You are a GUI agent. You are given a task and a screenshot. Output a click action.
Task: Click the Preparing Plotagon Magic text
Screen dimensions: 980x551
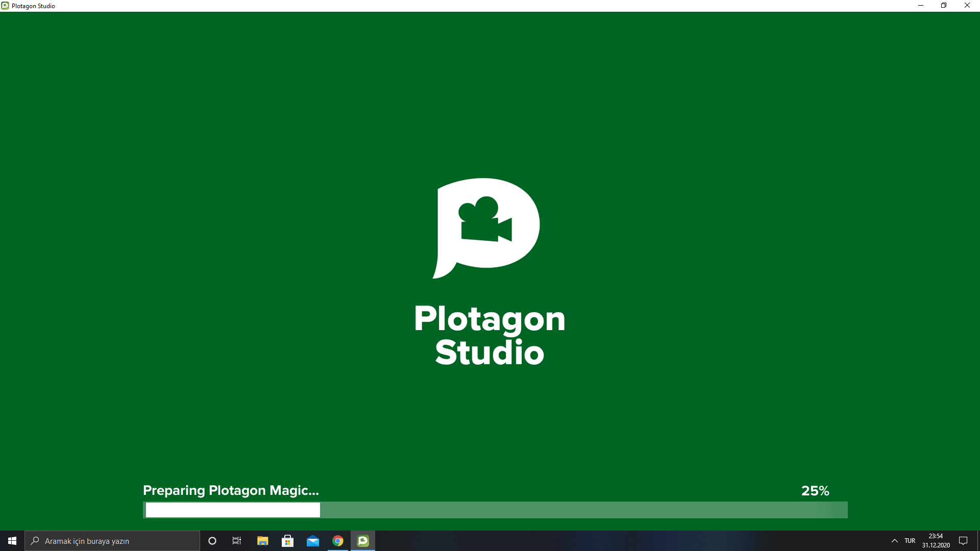231,490
